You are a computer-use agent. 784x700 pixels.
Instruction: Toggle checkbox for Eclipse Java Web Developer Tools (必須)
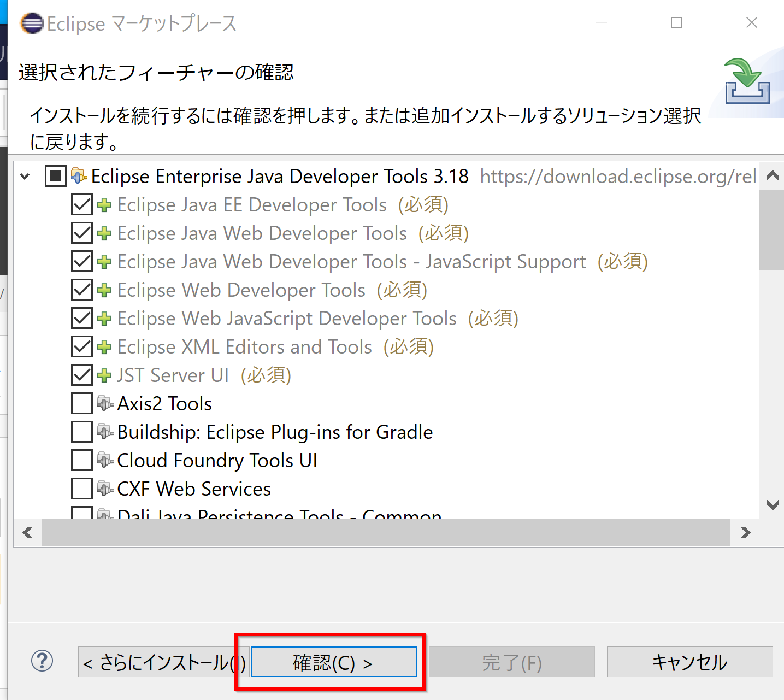click(x=82, y=233)
